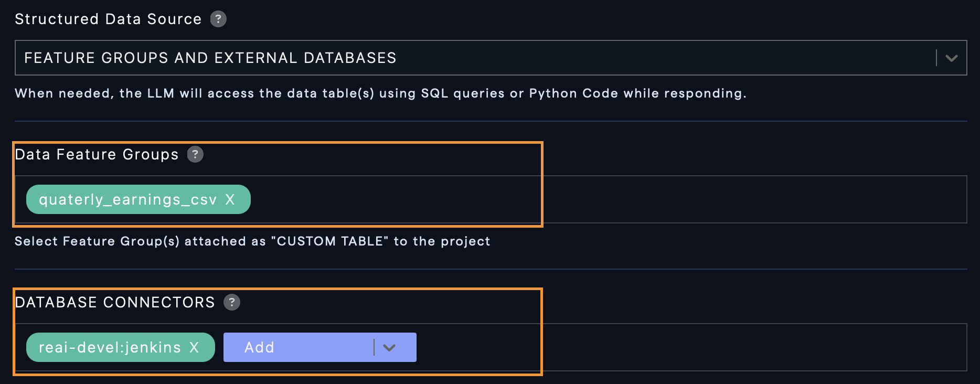Click the DATABASE CONNECTORS heading text
Image resolution: width=980 pixels, height=384 pixels.
tap(115, 302)
